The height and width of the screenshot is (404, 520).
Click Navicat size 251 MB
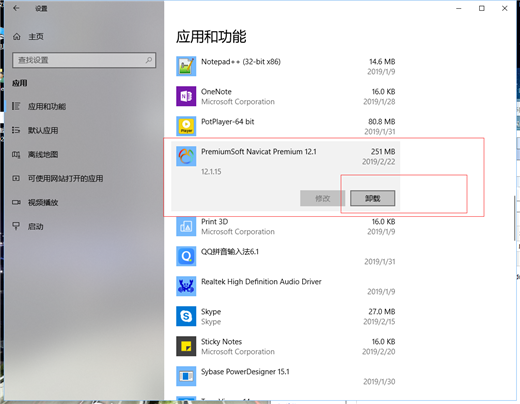pos(383,152)
